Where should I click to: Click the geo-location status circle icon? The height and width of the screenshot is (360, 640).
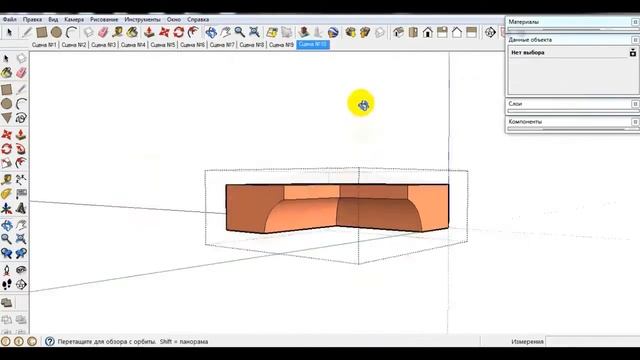[6, 341]
